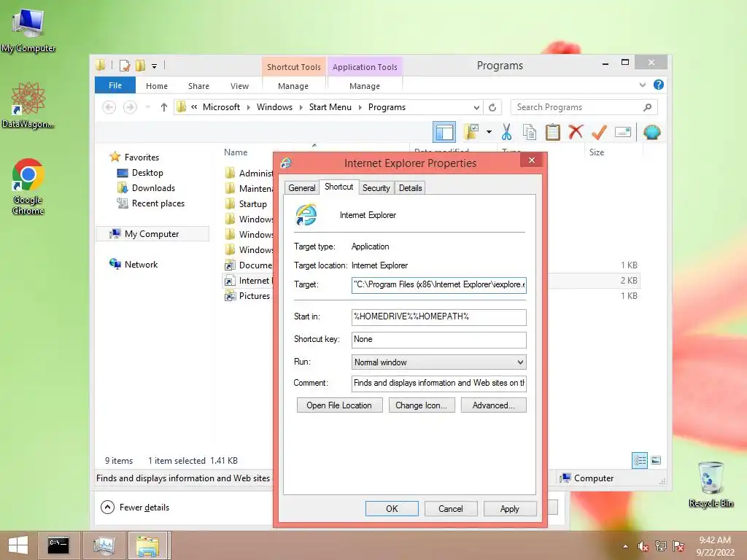Click the Windows Start button
747x560 pixels.
click(18, 545)
